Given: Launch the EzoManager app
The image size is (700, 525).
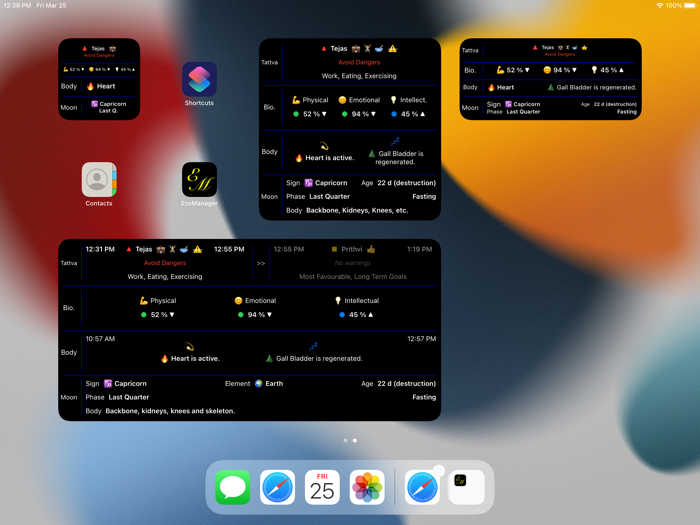Looking at the screenshot, I should (199, 179).
